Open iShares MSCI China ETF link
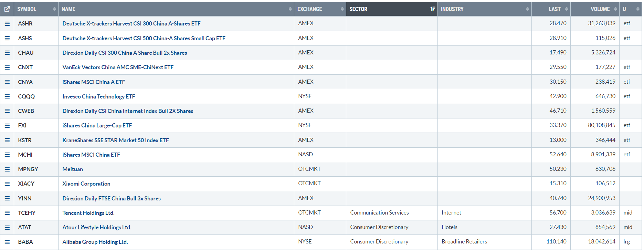Image resolution: width=644 pixels, height=250 pixels. [x=91, y=155]
